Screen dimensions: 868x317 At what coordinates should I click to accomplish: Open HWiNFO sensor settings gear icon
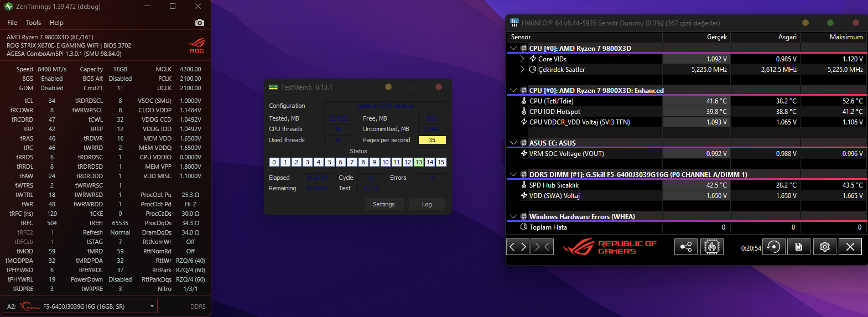coord(824,247)
